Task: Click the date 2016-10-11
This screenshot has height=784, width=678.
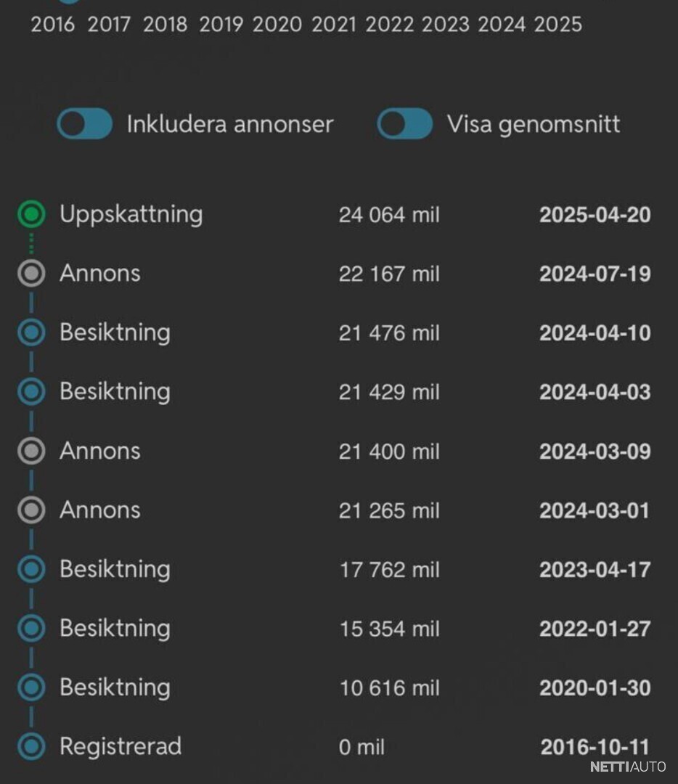Action: [595, 747]
